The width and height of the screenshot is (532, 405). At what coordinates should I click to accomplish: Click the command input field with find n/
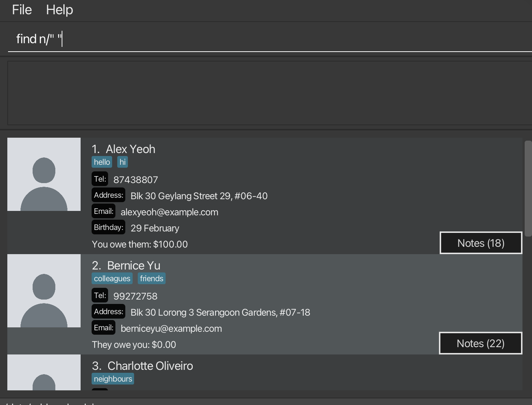coord(270,39)
